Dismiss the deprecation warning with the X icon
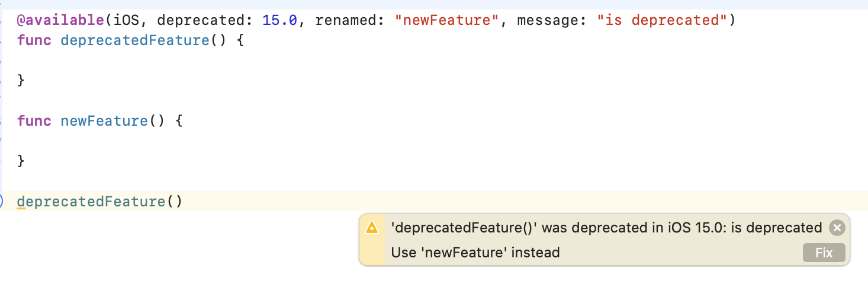 (x=836, y=228)
